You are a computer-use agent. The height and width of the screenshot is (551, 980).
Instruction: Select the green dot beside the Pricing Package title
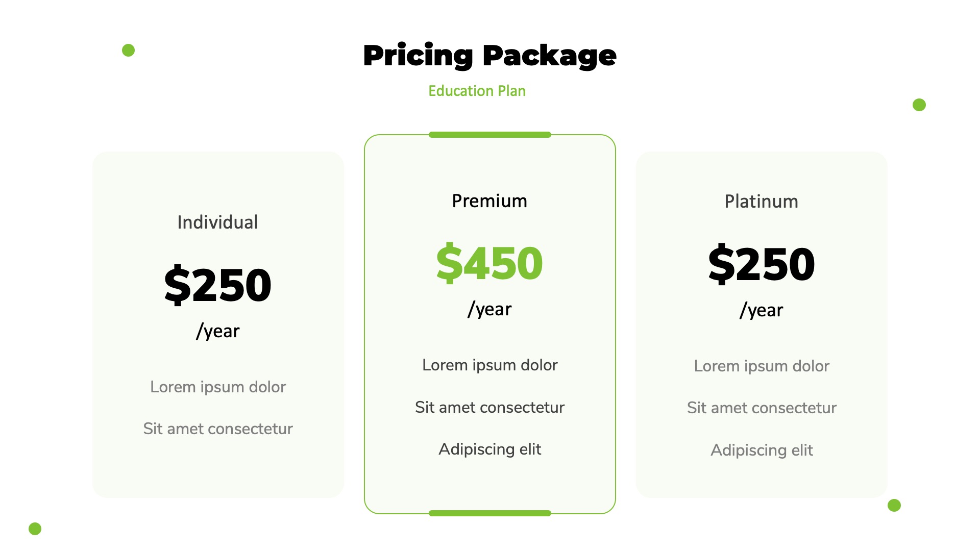(x=129, y=50)
